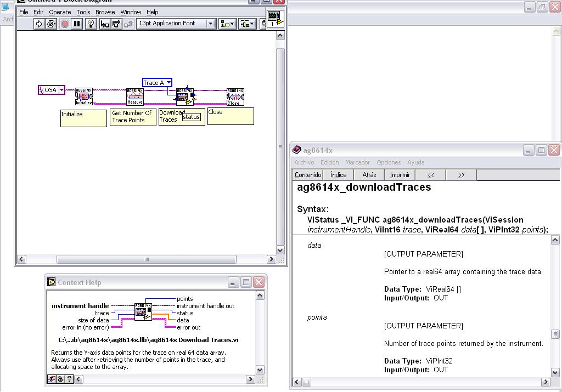Open the Trace A enum dropdown
The width and height of the screenshot is (562, 392).
168,83
